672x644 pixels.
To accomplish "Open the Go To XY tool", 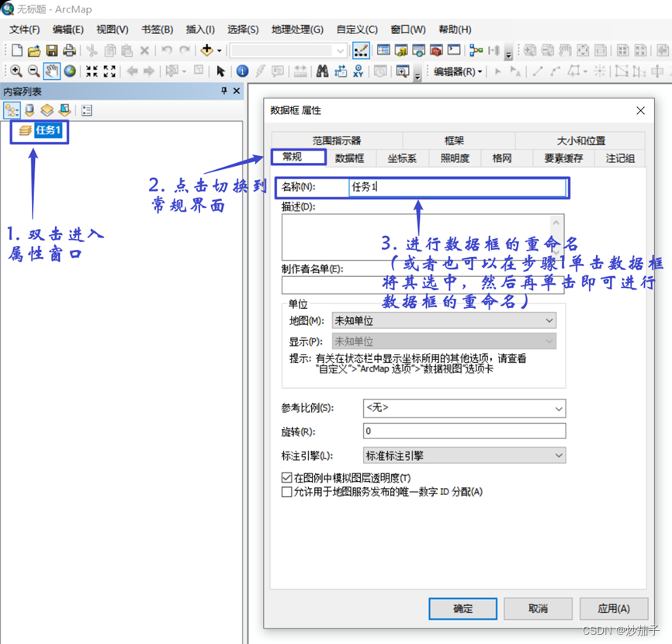I will click(x=359, y=71).
